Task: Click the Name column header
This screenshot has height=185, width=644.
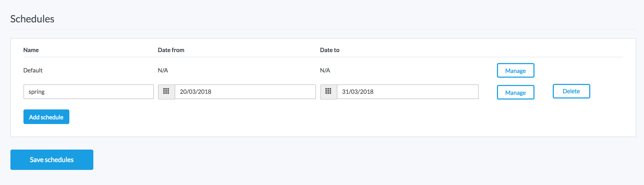Action: click(31, 50)
